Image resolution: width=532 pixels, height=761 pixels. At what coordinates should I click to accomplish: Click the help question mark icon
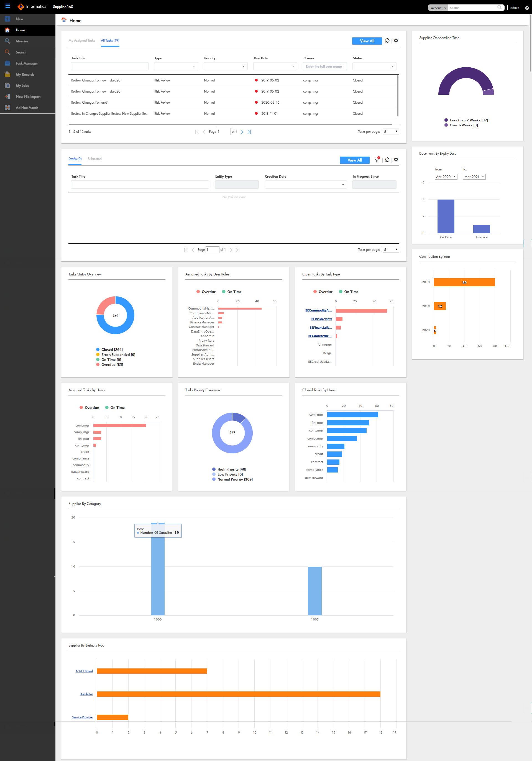(x=527, y=8)
